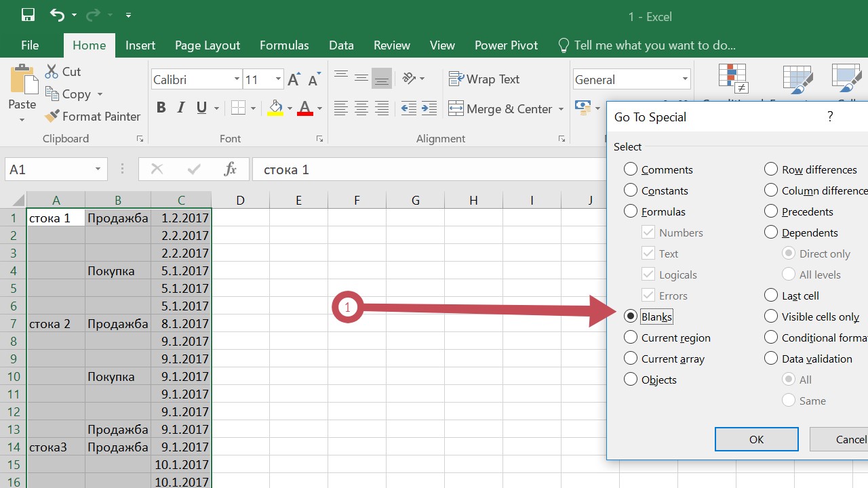Click the Copy icon
Image resolution: width=868 pixels, height=488 pixels.
(52, 94)
